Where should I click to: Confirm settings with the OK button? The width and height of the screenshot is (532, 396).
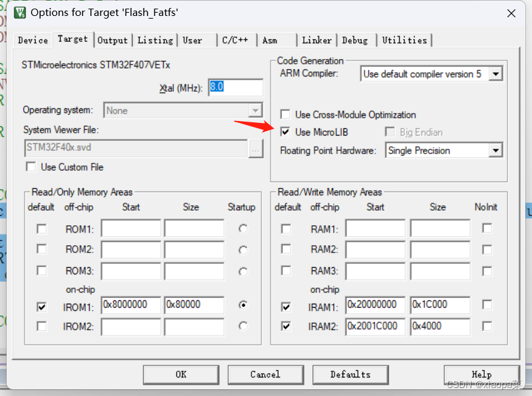[x=181, y=375]
